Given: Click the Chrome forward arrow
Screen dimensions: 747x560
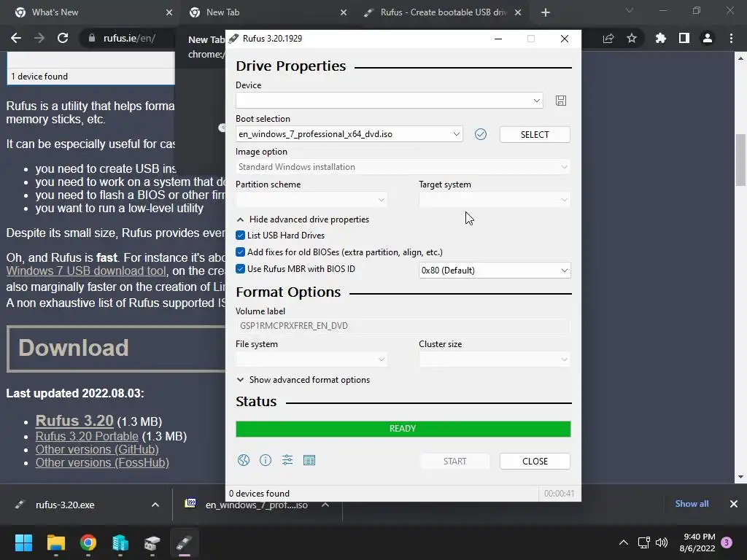Looking at the screenshot, I should 39,38.
